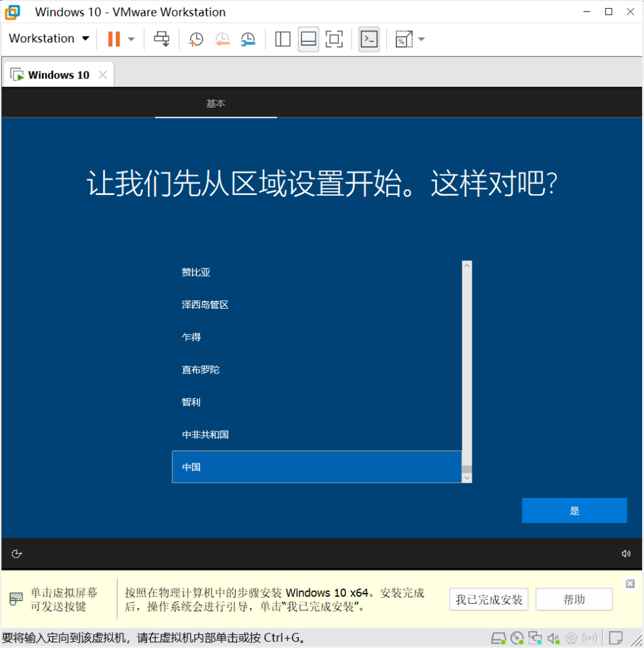Select 智利 from the region list

pos(317,402)
